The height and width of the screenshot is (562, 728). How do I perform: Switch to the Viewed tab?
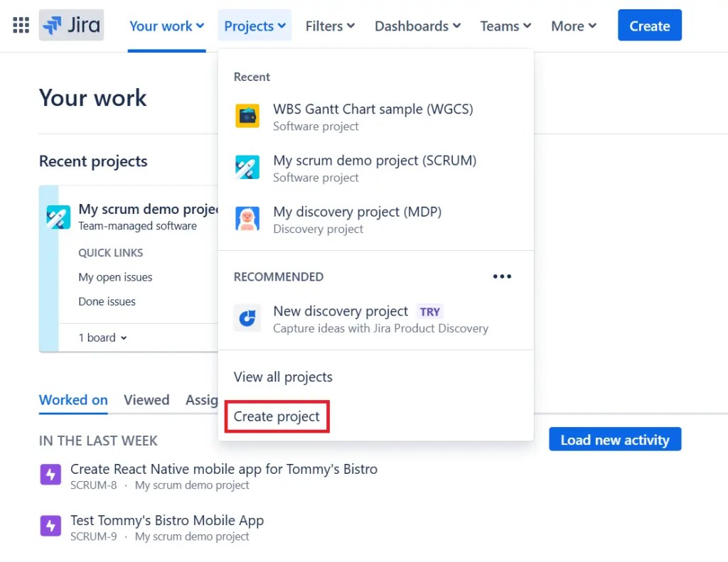(146, 400)
